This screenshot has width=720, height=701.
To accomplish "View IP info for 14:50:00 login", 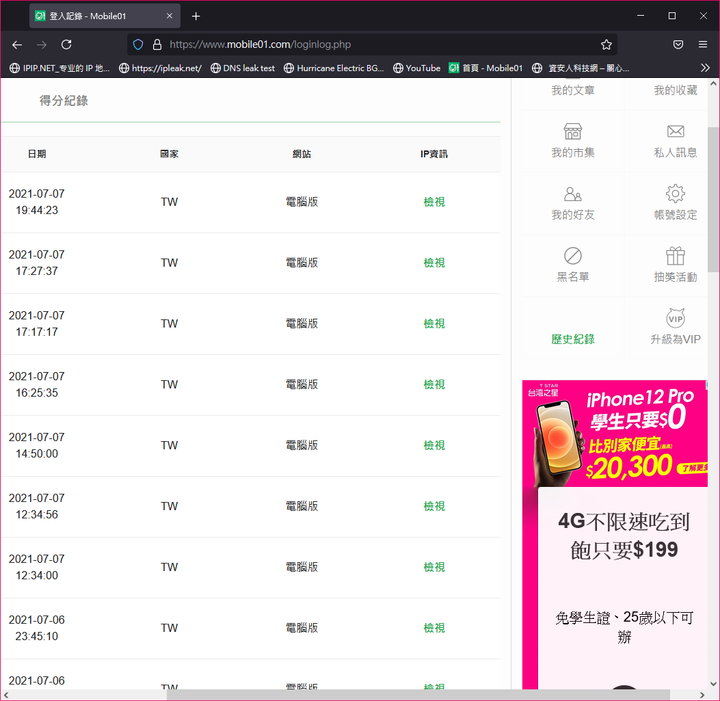I will point(434,445).
